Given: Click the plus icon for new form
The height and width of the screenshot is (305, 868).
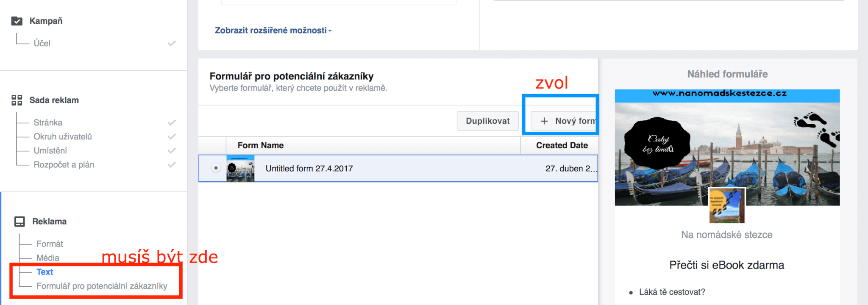Looking at the screenshot, I should coord(544,121).
